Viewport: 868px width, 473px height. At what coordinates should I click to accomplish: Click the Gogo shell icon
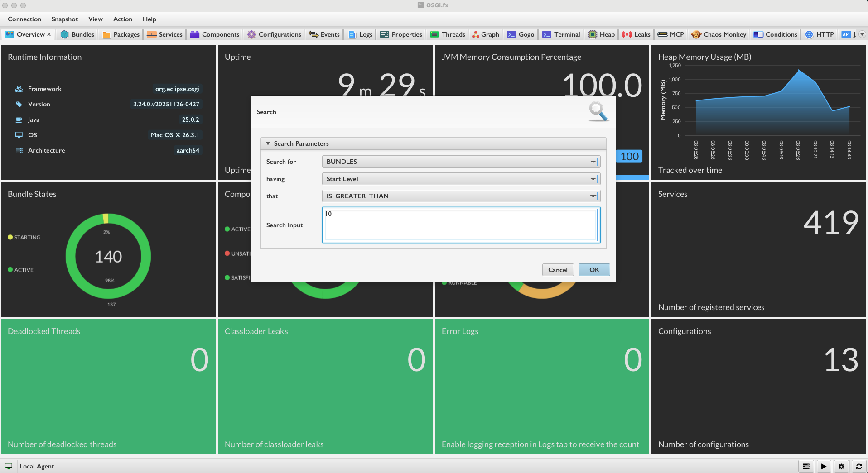pyautogui.click(x=511, y=34)
